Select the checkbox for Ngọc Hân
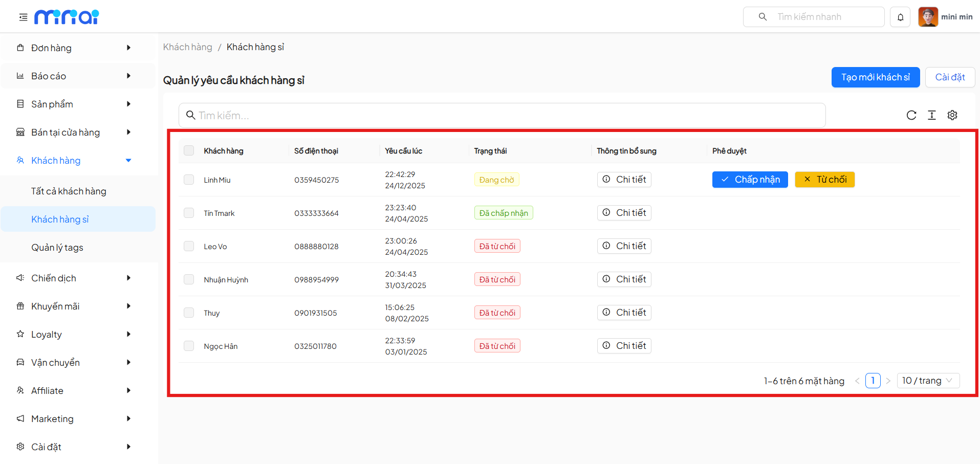Viewport: 980px width, 464px height. click(189, 346)
